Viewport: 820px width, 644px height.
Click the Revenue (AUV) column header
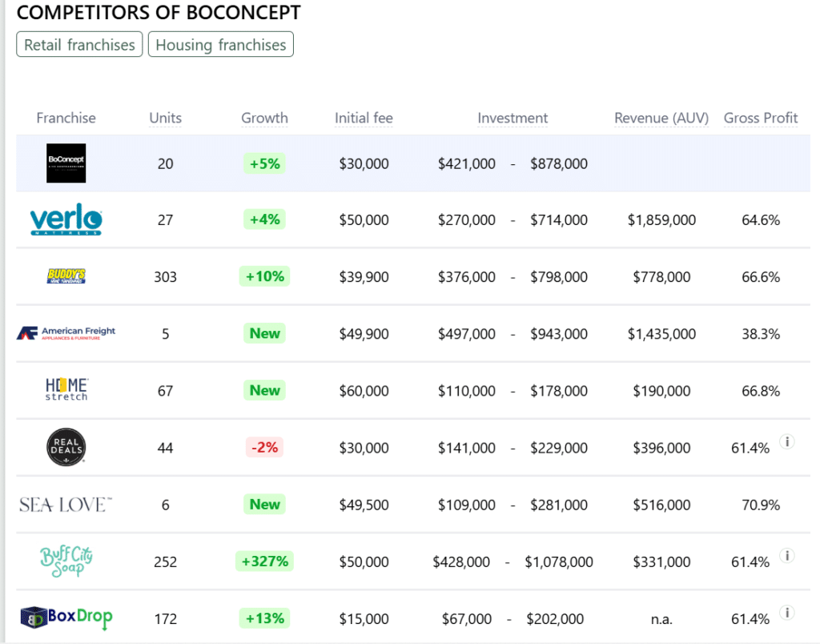[661, 119]
